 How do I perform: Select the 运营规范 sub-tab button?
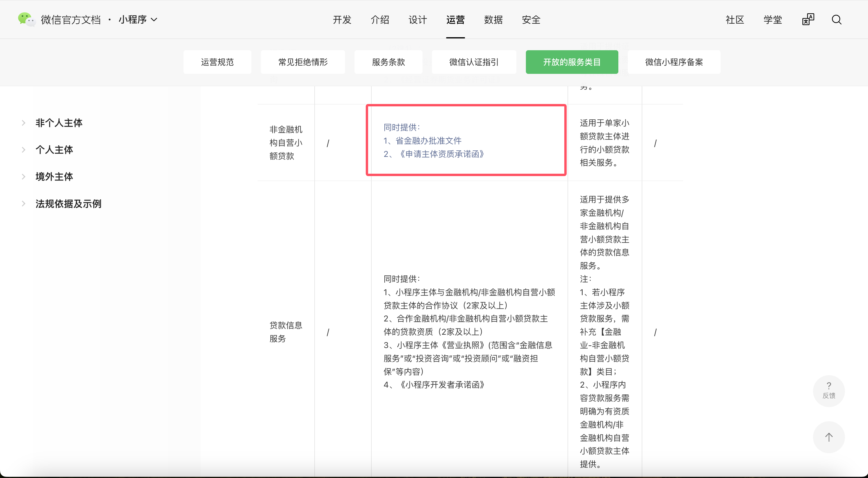pyautogui.click(x=217, y=62)
